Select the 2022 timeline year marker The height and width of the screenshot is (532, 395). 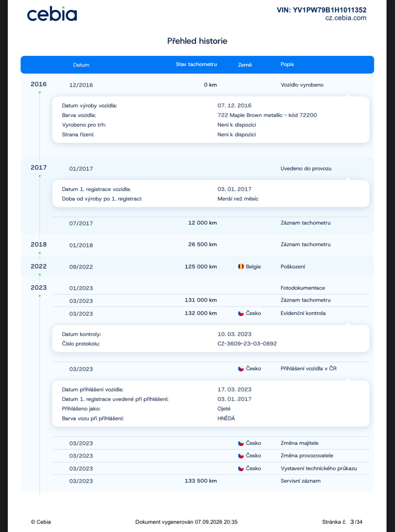[39, 266]
